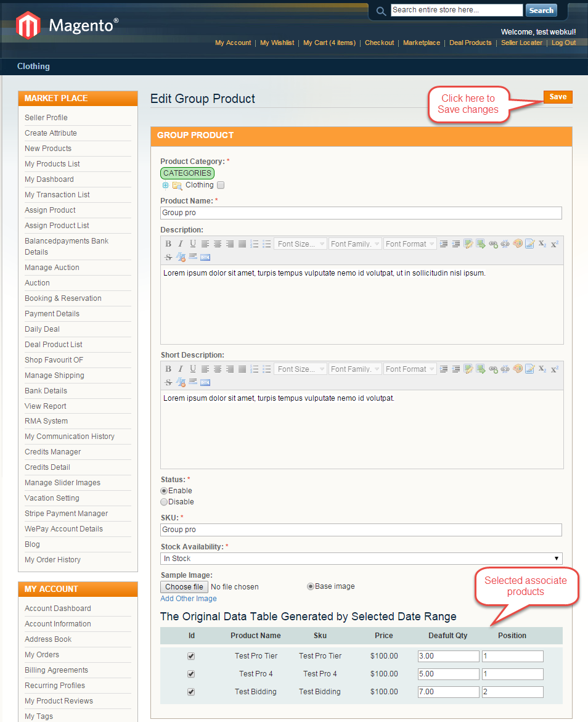Image resolution: width=588 pixels, height=722 pixels.
Task: Select Base image radio button
Action: (311, 586)
